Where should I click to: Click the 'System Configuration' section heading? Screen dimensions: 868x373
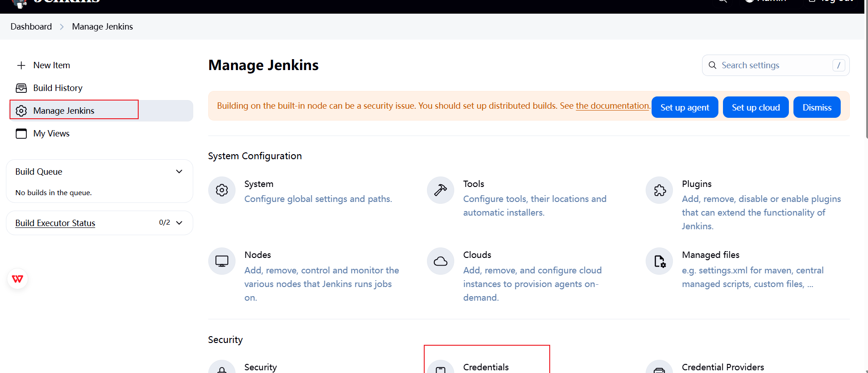click(255, 156)
